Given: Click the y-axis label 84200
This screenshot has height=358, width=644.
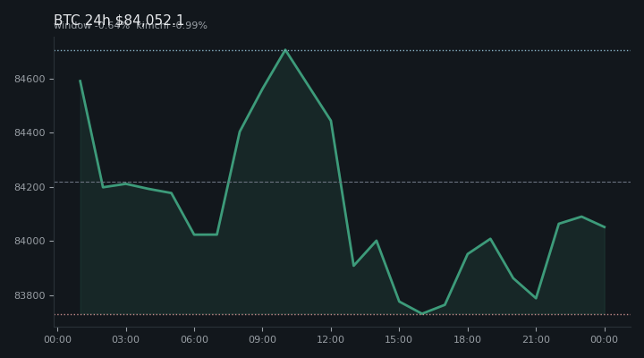Looking at the screenshot, I should click(x=30, y=187).
